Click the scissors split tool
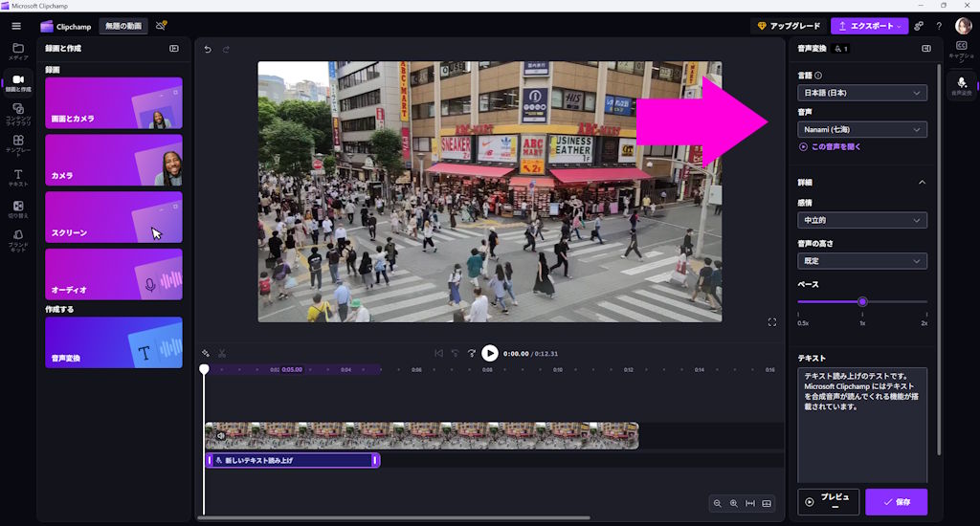The height and width of the screenshot is (526, 980). point(222,354)
